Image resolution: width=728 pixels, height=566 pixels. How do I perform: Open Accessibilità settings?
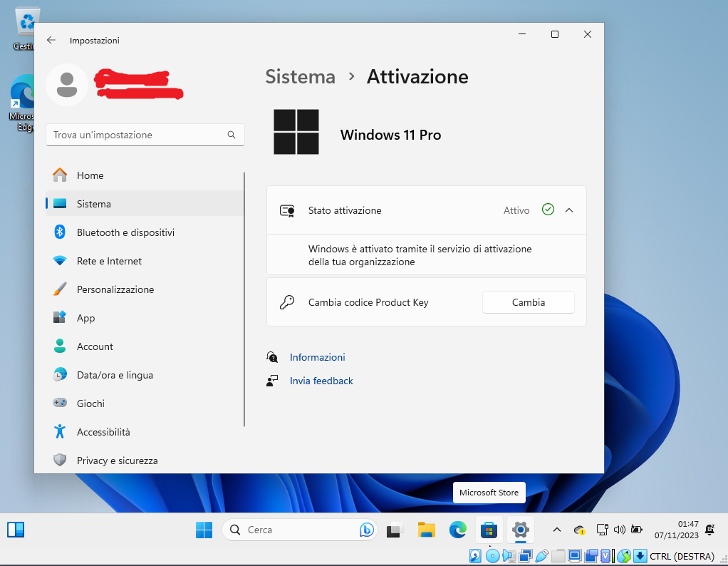coord(145,432)
